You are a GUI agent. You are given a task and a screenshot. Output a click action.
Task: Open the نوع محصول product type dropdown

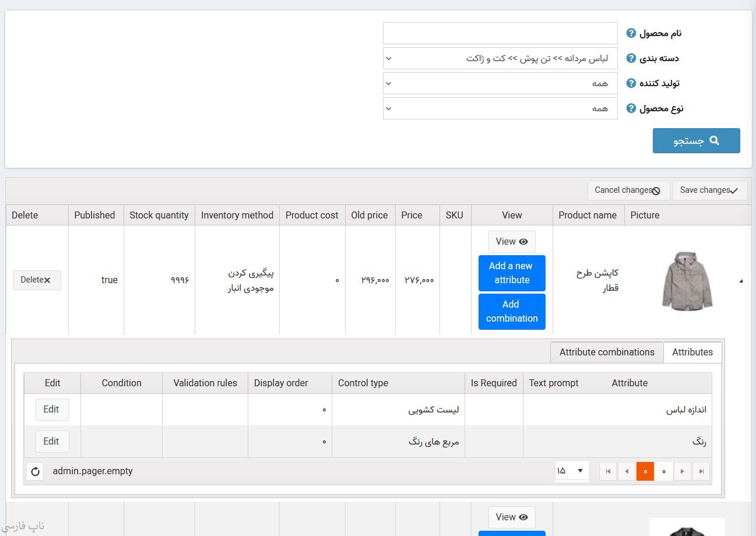[x=500, y=108]
